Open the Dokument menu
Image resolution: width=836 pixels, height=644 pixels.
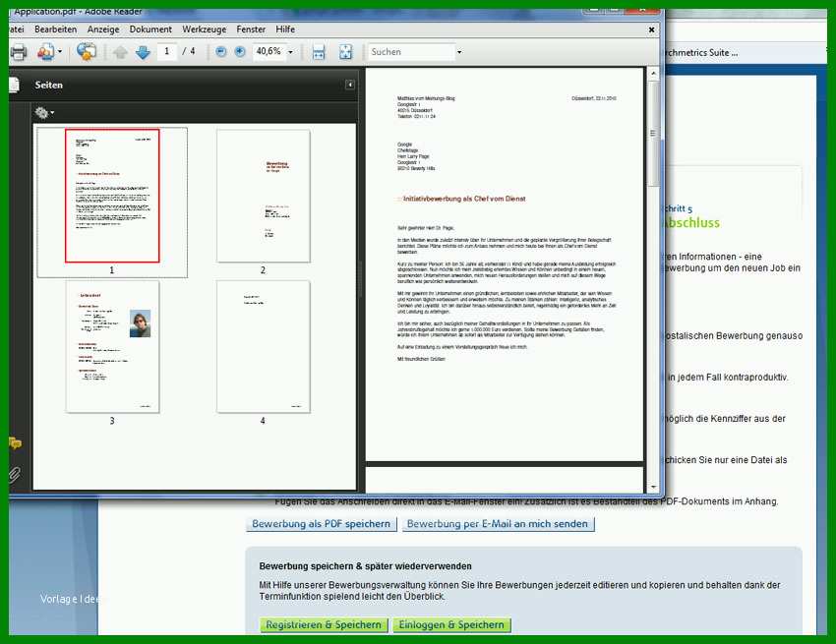pyautogui.click(x=150, y=29)
